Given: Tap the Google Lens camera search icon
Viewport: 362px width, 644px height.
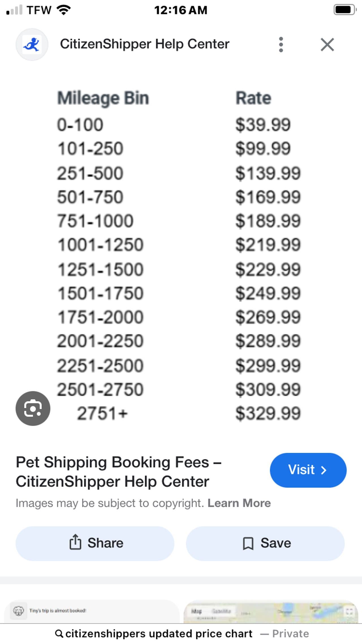Looking at the screenshot, I should [x=33, y=408].
